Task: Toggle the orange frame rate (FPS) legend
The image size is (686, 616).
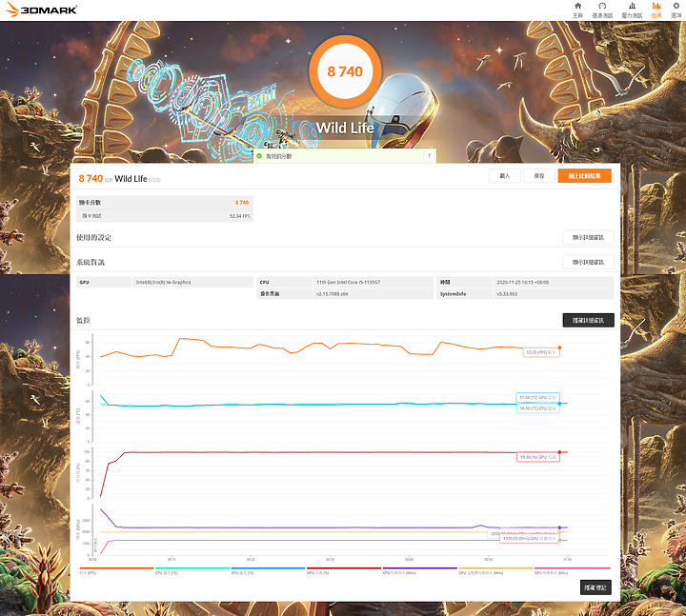Action: click(x=116, y=571)
